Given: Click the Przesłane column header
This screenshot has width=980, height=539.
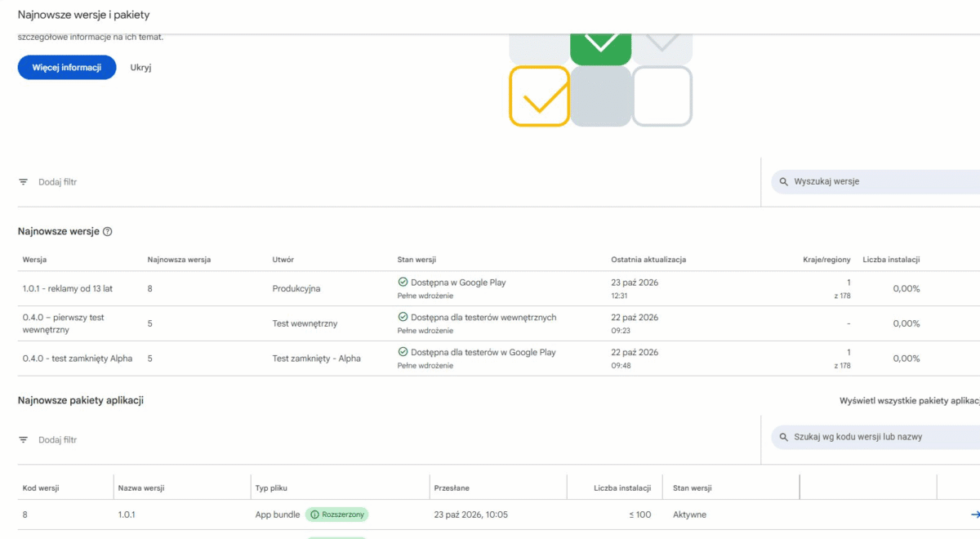Looking at the screenshot, I should click(452, 488).
